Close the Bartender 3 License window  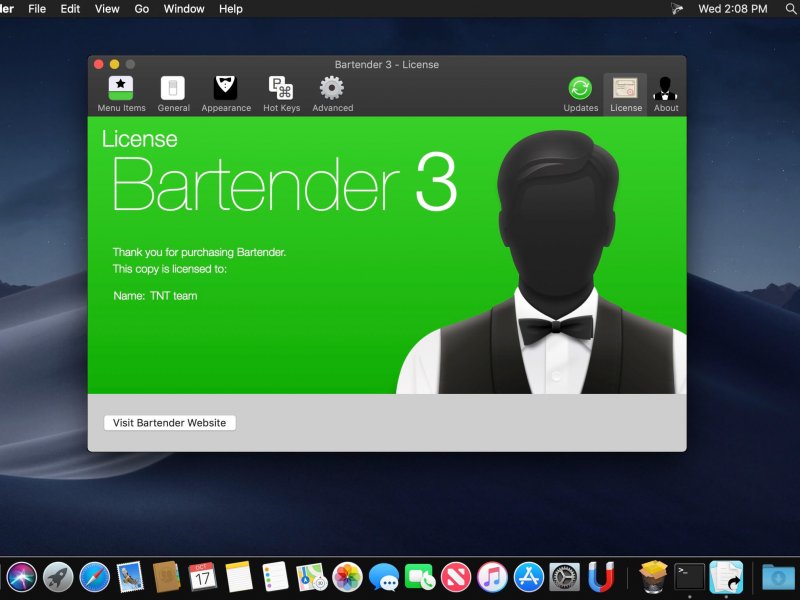tap(99, 64)
